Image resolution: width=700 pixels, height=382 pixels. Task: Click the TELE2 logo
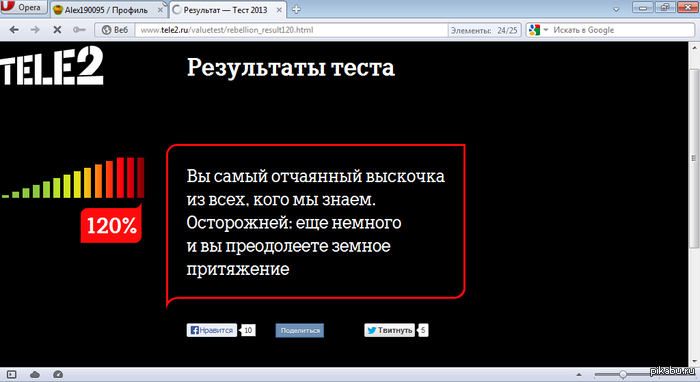pos(52,66)
